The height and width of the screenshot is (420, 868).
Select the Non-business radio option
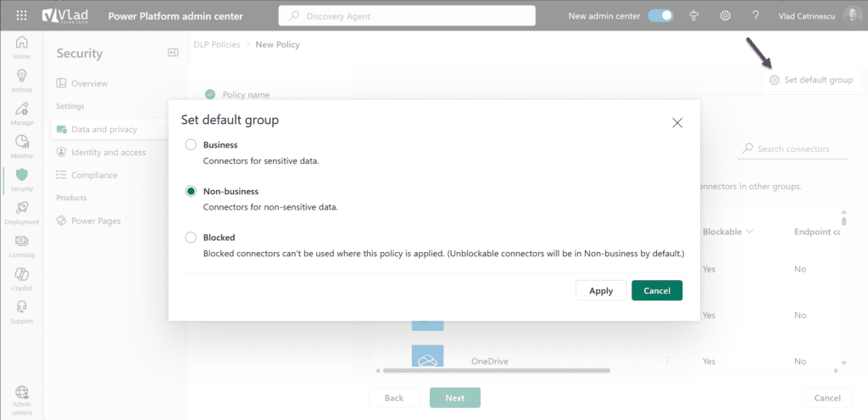point(191,191)
